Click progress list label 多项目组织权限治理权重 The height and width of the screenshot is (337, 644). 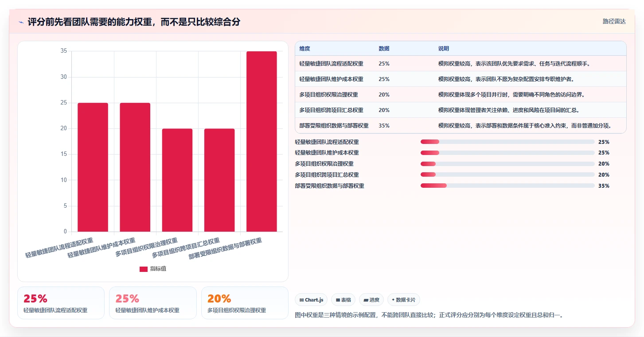pos(324,164)
